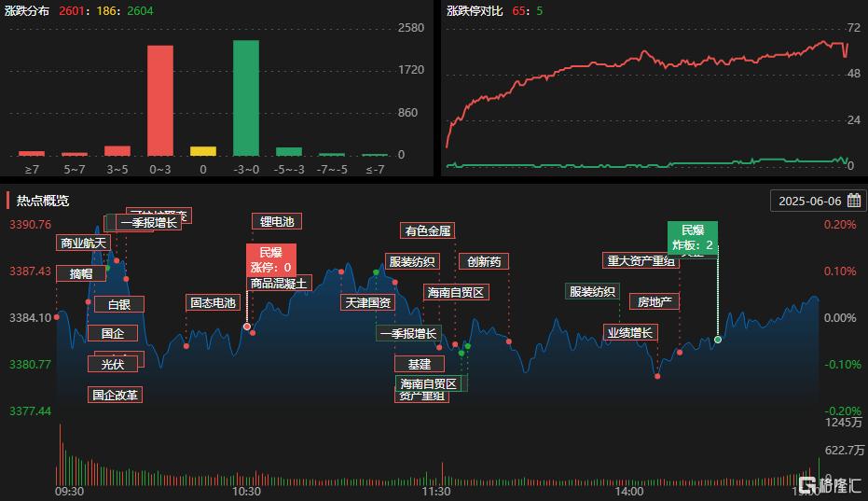Click the red 海南自贸区 label

(x=456, y=292)
